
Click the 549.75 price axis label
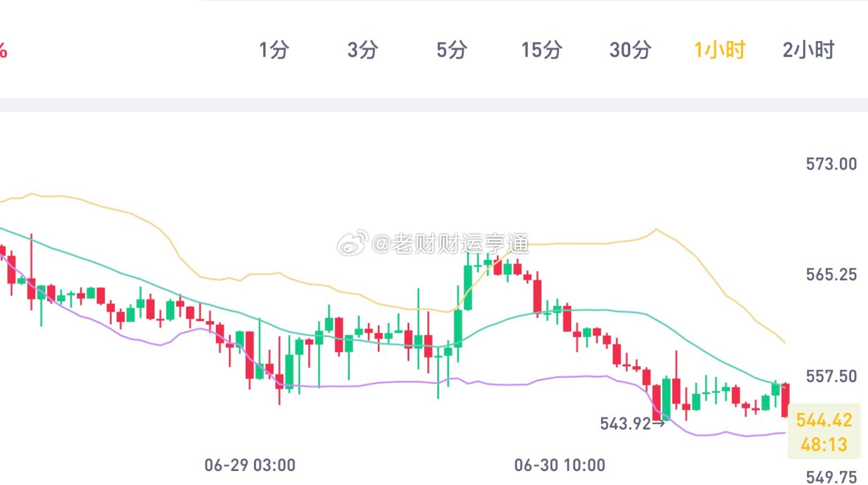click(x=831, y=477)
